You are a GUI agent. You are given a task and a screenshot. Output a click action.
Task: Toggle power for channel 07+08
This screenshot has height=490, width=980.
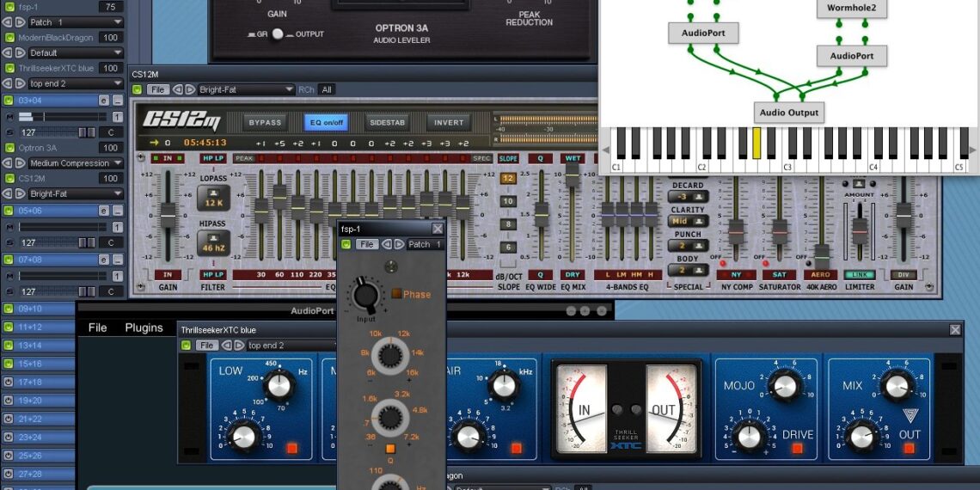pos(9,259)
